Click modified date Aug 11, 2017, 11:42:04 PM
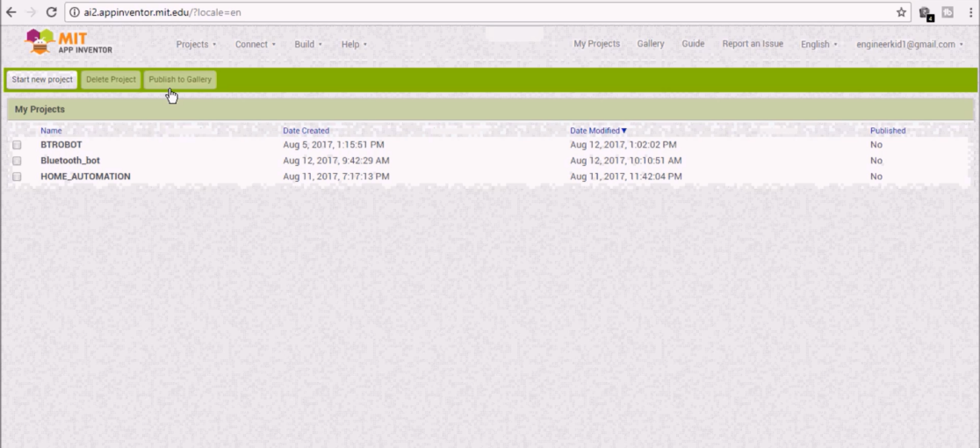Image resolution: width=980 pixels, height=448 pixels. [x=625, y=177]
